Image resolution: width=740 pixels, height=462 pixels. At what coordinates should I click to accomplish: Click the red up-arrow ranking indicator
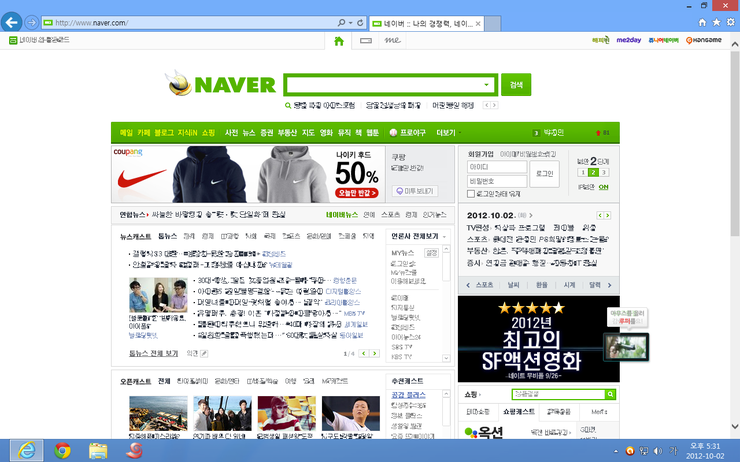pos(598,133)
